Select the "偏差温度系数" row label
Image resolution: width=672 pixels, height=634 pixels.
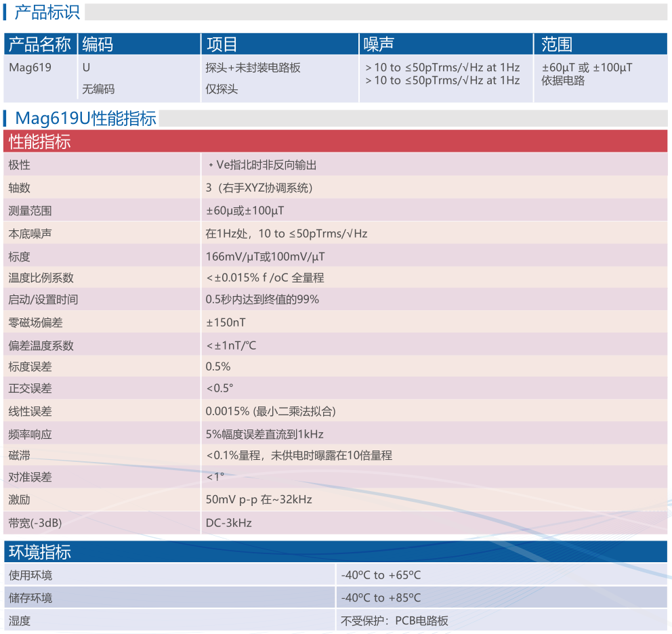click(41, 345)
